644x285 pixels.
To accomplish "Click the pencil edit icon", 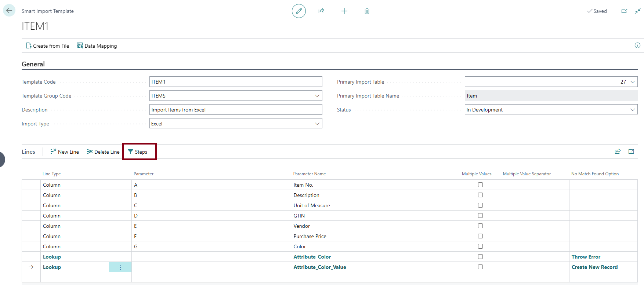I will coord(299,11).
